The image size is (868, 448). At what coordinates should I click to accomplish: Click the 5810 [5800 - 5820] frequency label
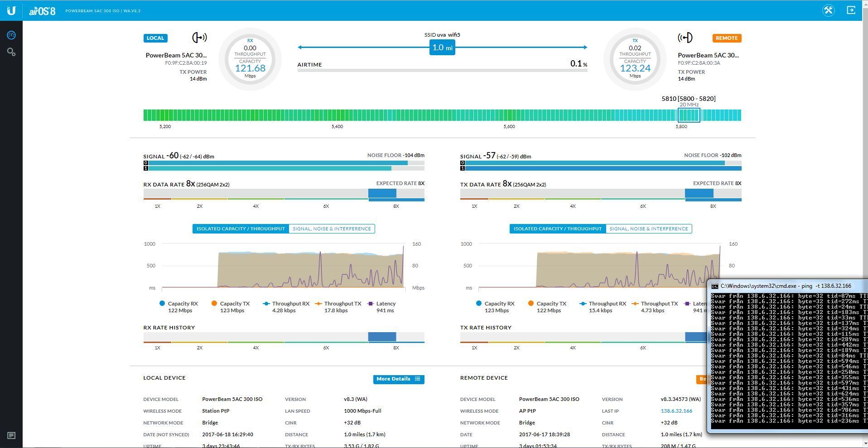point(689,99)
